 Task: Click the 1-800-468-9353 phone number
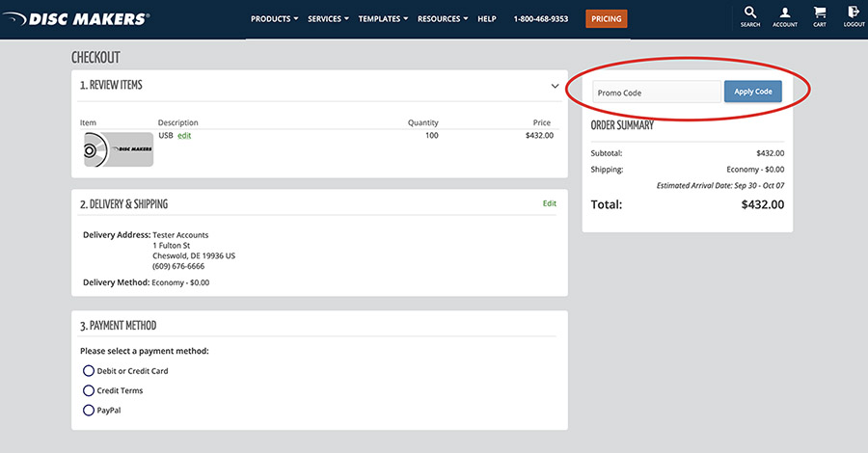[x=540, y=19]
